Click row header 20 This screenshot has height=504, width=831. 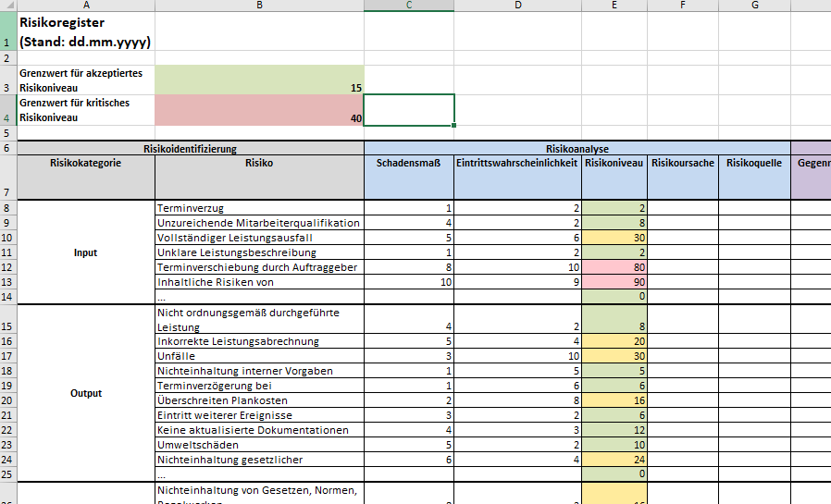pos(8,400)
